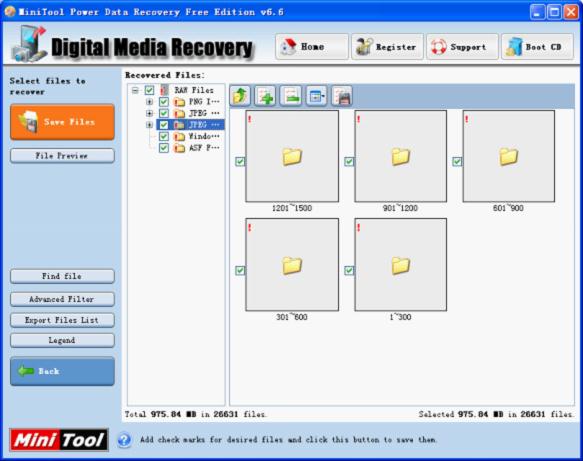Select the ASF F... folder row
583x461 pixels.
pyautogui.click(x=204, y=148)
